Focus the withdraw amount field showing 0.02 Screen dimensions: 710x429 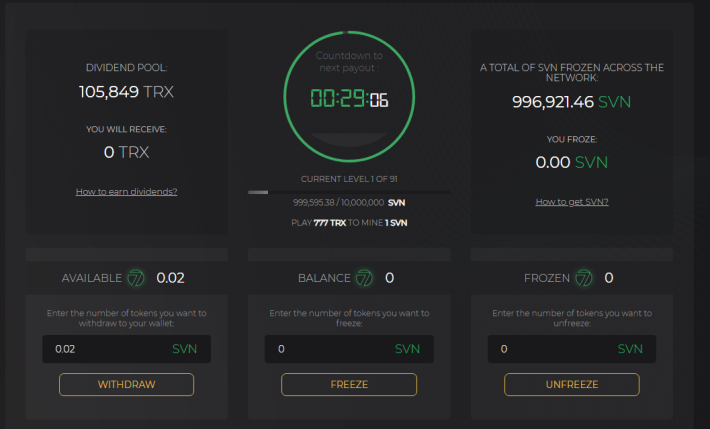coord(126,349)
